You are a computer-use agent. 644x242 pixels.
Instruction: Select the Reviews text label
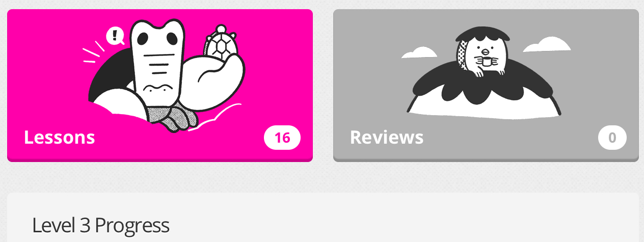(387, 138)
